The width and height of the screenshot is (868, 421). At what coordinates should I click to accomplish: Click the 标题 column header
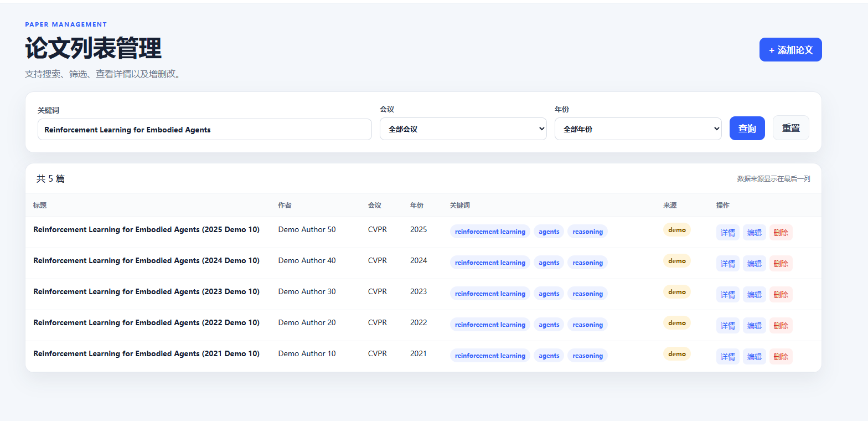[40, 206]
